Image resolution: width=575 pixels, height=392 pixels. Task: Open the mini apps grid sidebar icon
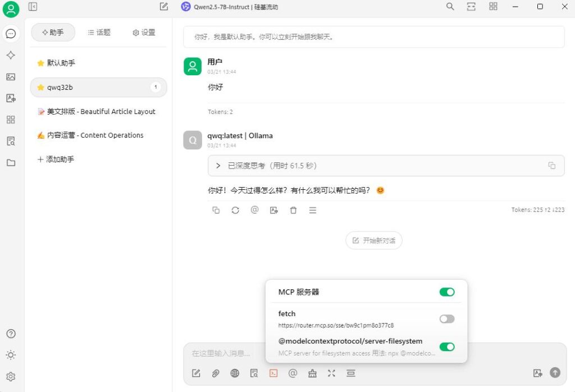(x=11, y=120)
